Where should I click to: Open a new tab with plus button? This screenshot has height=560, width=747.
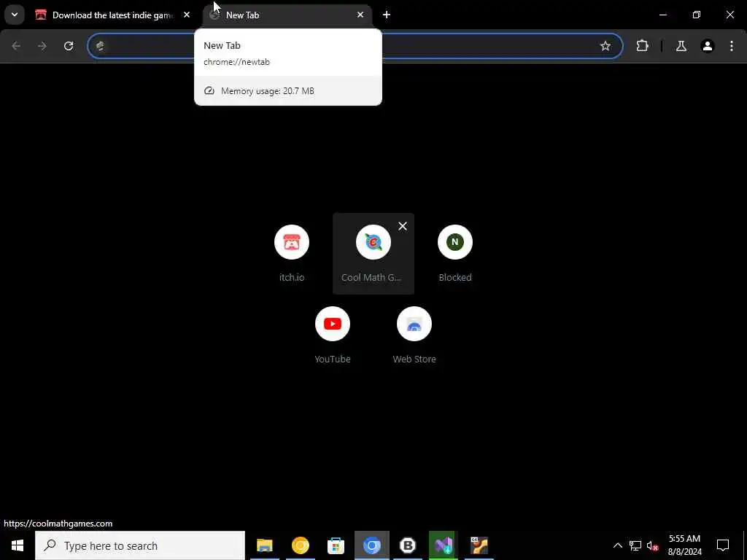387,15
